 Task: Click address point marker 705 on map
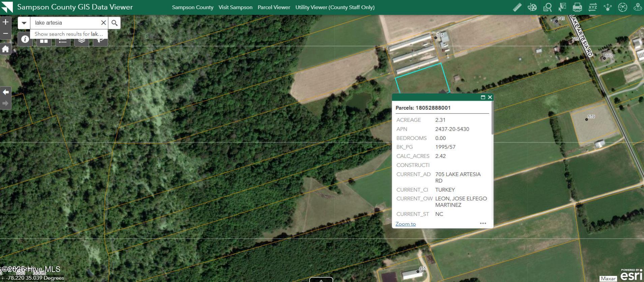point(571,42)
